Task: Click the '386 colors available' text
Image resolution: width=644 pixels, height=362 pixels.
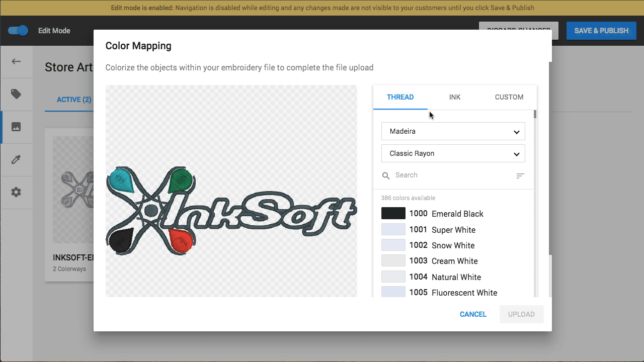Action: [x=408, y=198]
